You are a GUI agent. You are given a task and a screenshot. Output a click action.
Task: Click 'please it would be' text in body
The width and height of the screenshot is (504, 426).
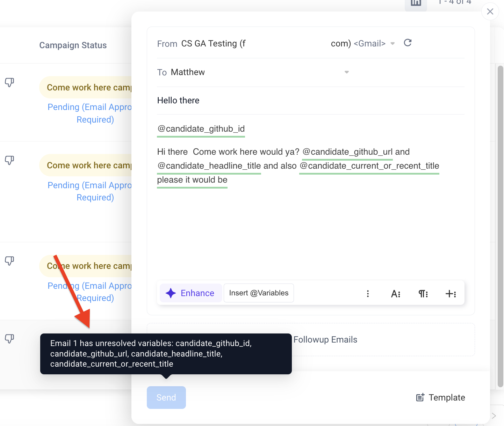tap(192, 180)
